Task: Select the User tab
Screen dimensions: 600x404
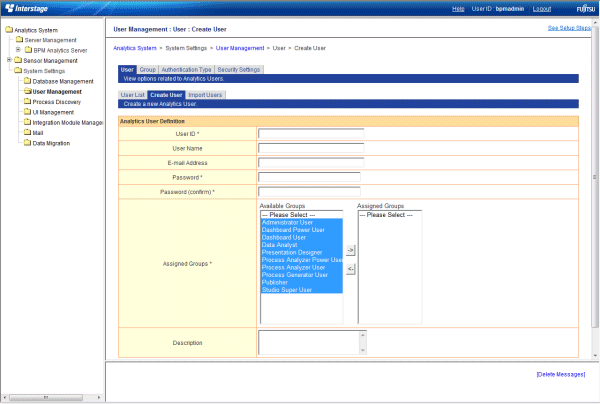Action: click(x=127, y=69)
